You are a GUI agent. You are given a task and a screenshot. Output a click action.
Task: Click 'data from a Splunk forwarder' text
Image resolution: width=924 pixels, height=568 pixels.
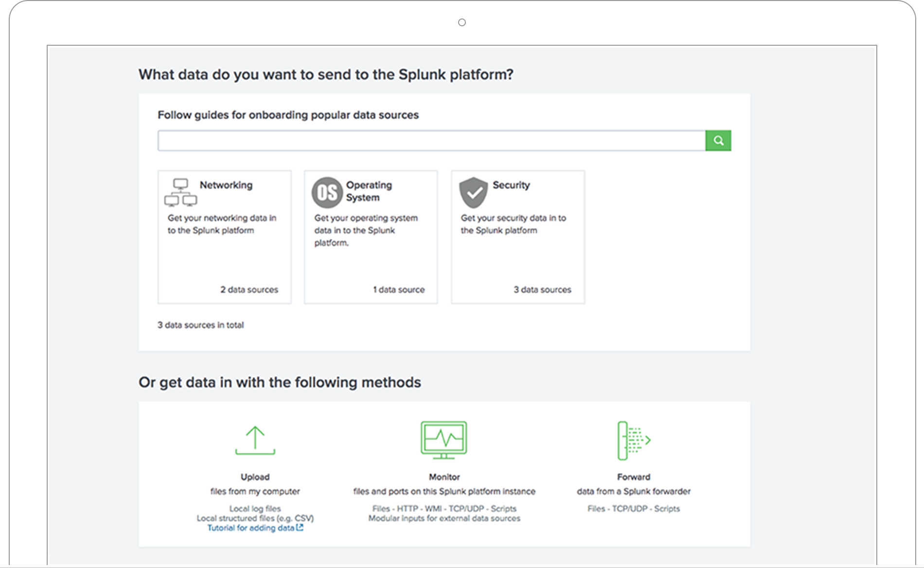[634, 491]
